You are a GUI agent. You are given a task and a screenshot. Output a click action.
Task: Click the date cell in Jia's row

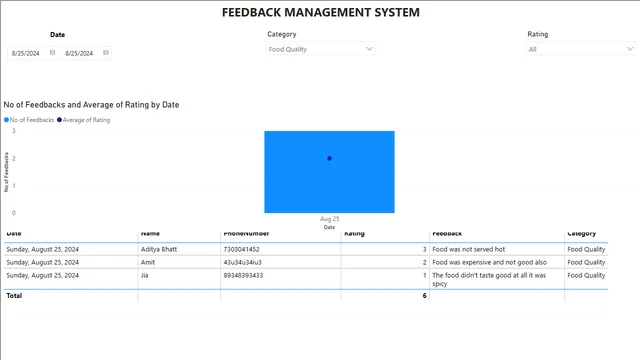pos(42,276)
